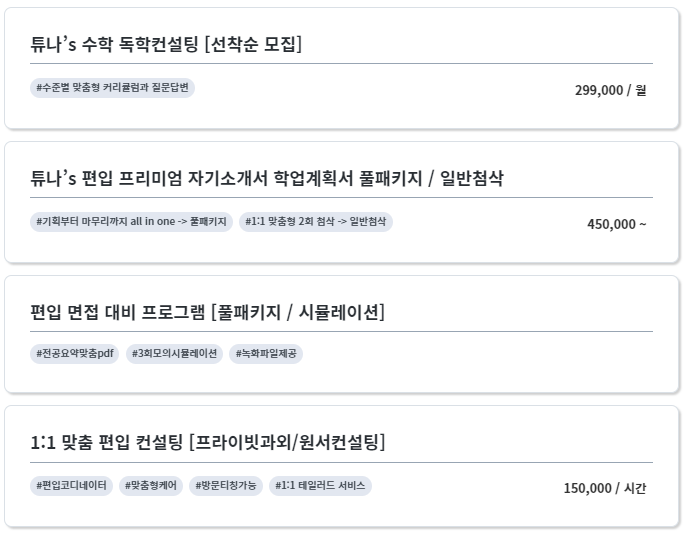The width and height of the screenshot is (693, 536).
Task: Select the #전공요약맞춤pdf tag
Action: pyautogui.click(x=75, y=354)
